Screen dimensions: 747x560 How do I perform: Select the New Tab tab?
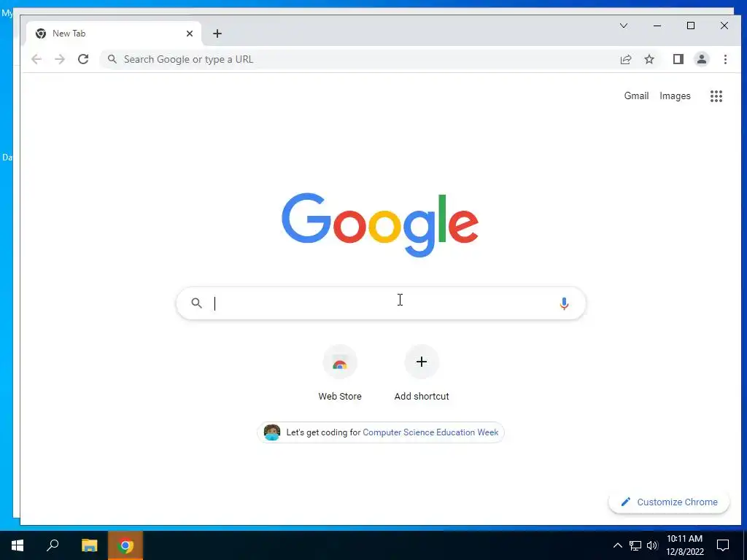(113, 34)
